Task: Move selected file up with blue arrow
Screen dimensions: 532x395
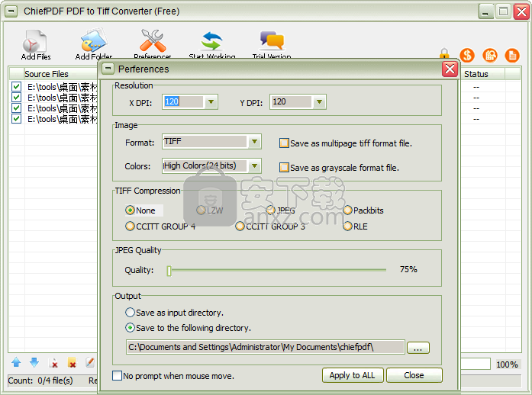Action: coord(16,362)
